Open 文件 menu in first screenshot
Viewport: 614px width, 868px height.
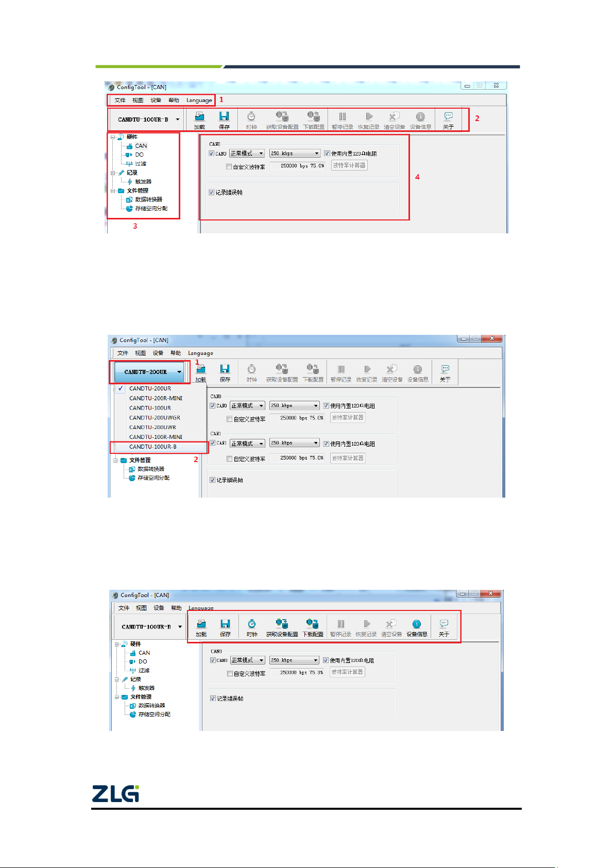pyautogui.click(x=120, y=100)
